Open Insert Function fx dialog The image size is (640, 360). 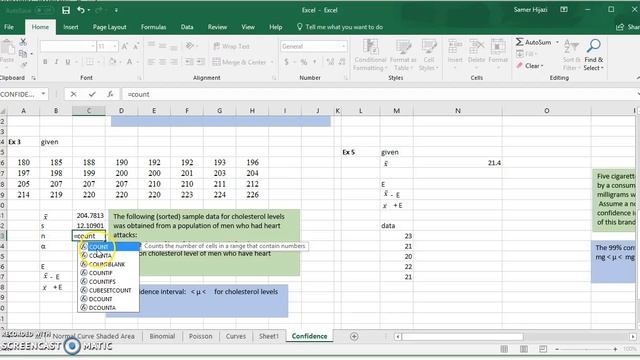tap(110, 94)
